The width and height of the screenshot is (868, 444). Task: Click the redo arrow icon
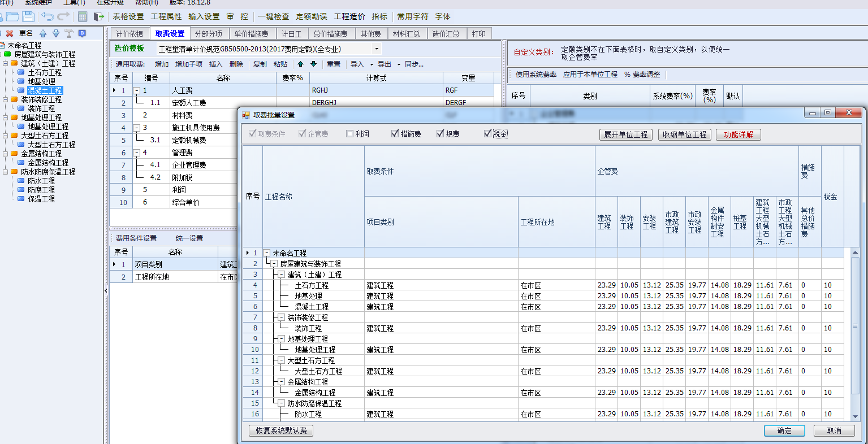pyautogui.click(x=64, y=16)
